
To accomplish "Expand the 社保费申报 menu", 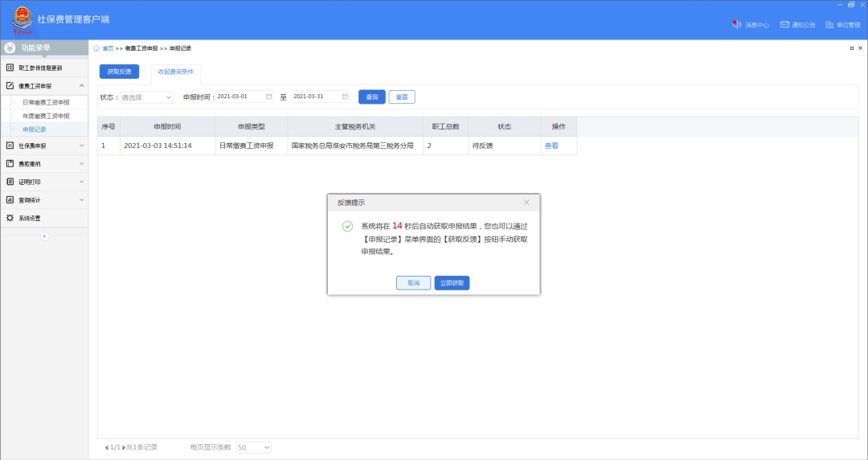I will (x=44, y=146).
